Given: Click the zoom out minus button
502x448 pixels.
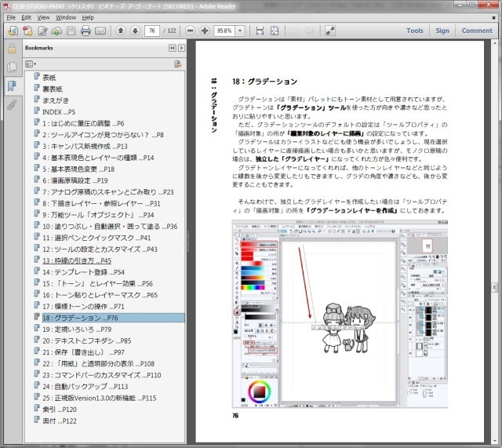Looking at the screenshot, I should (191, 31).
